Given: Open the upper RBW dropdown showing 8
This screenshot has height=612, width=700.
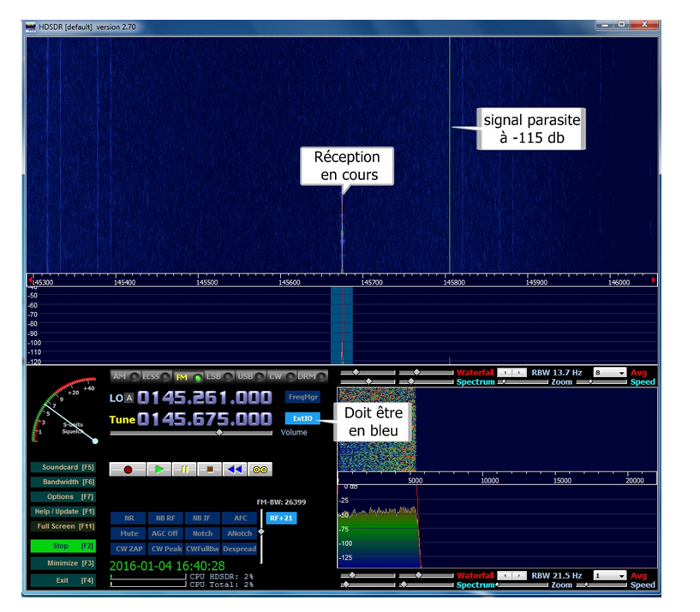Looking at the screenshot, I should tap(610, 373).
